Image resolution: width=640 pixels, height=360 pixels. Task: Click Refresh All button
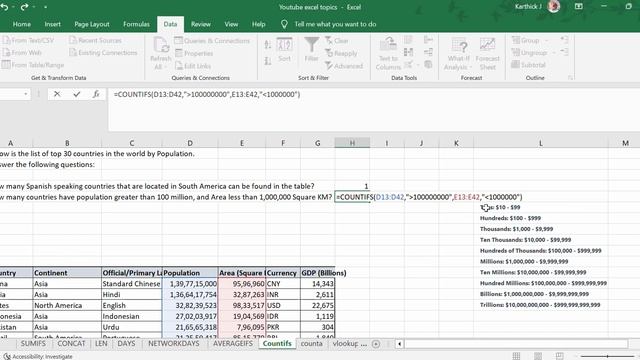[x=160, y=53]
